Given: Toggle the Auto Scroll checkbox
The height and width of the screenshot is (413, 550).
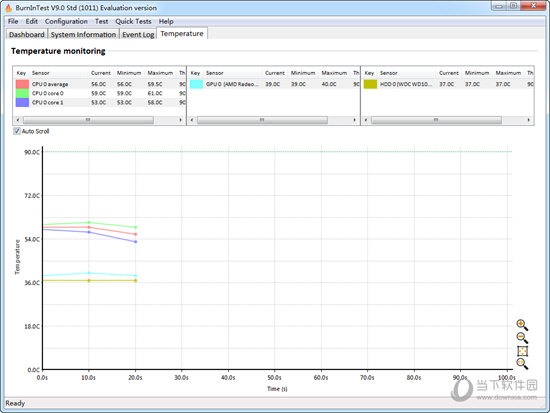Looking at the screenshot, I should pyautogui.click(x=16, y=131).
